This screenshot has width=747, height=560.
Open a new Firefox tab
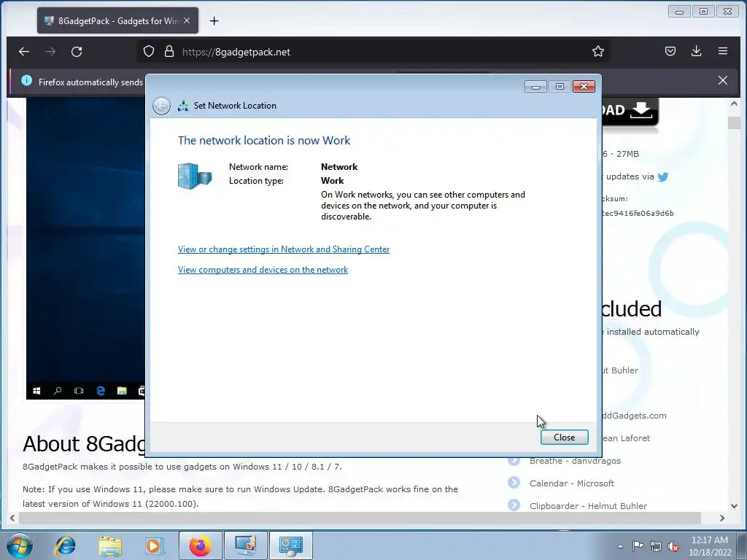(x=214, y=21)
